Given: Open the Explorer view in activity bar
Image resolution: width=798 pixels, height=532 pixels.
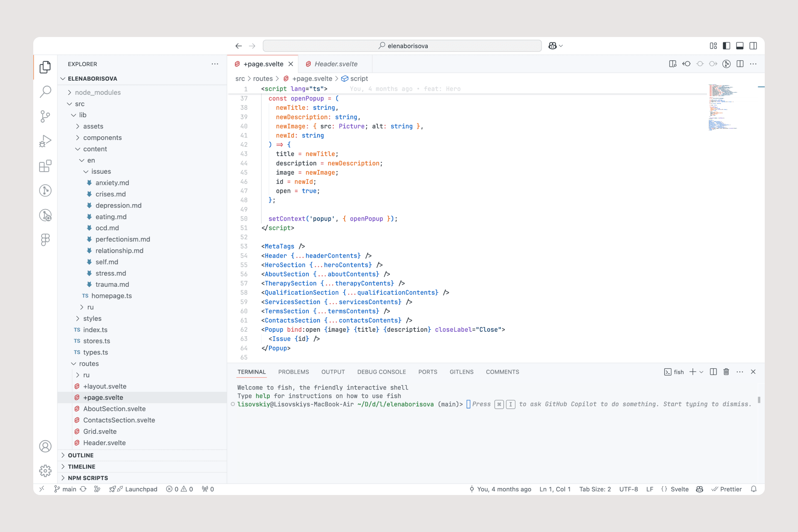Looking at the screenshot, I should pos(45,67).
